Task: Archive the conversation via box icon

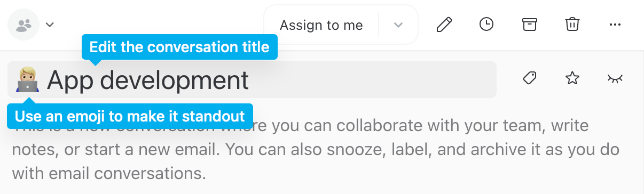Action: [x=529, y=25]
